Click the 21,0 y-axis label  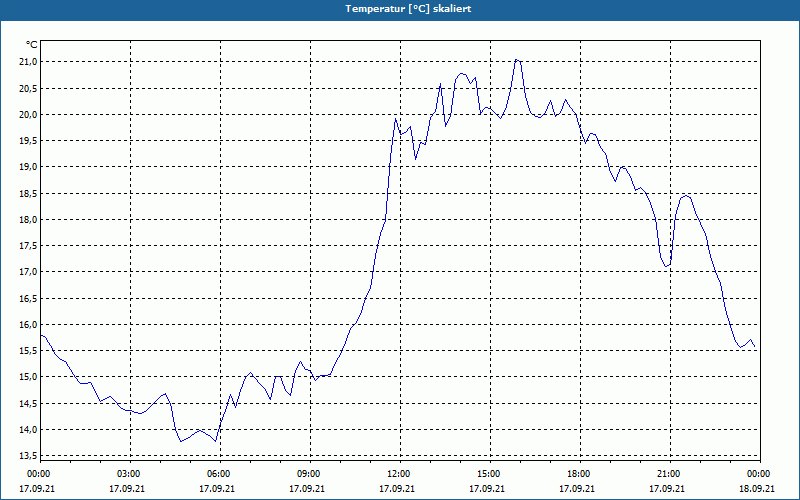point(29,62)
